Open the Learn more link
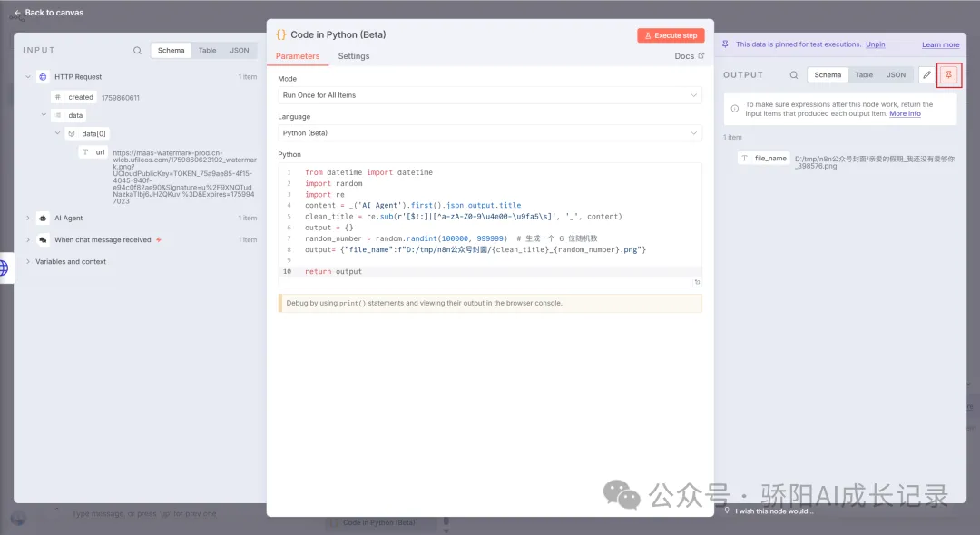 [941, 45]
